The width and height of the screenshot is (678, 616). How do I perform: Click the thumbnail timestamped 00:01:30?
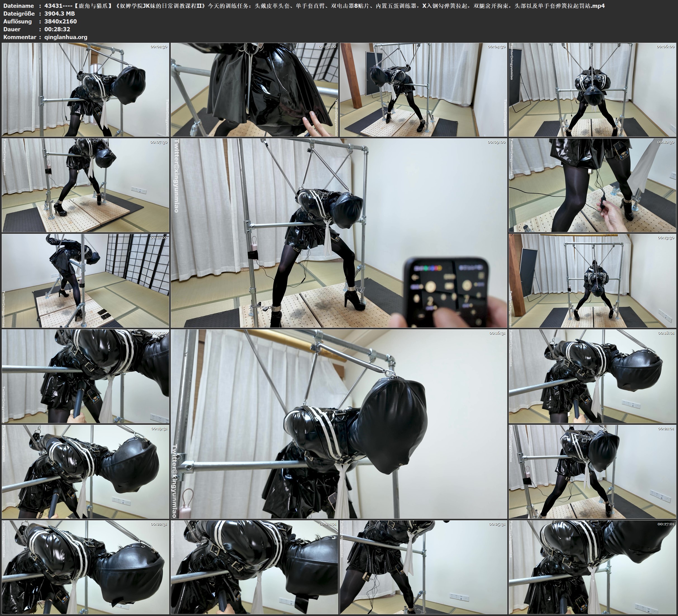[x=85, y=89]
